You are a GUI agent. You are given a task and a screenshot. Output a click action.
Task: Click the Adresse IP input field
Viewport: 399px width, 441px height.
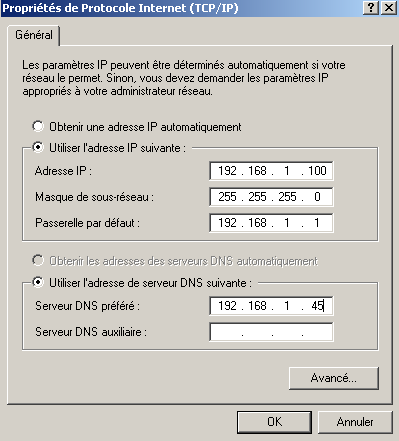pyautogui.click(x=271, y=171)
